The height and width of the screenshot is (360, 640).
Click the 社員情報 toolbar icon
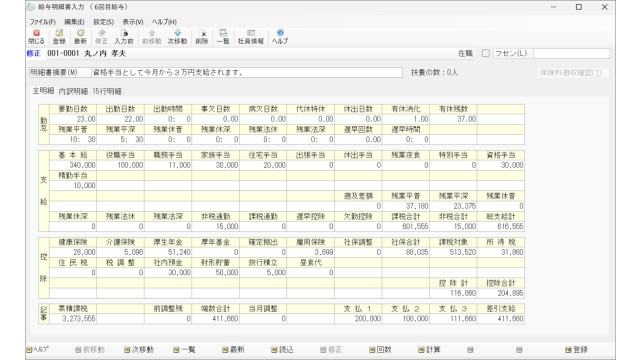(251, 37)
